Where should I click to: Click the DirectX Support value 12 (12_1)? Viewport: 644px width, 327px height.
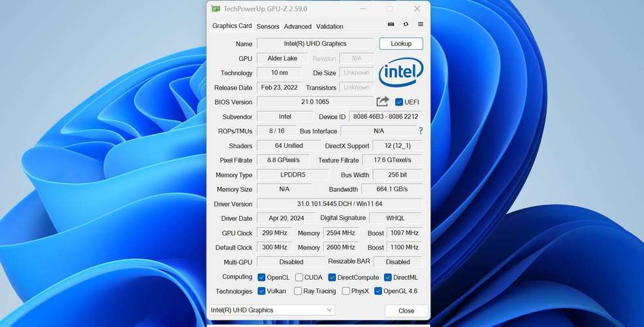point(397,146)
